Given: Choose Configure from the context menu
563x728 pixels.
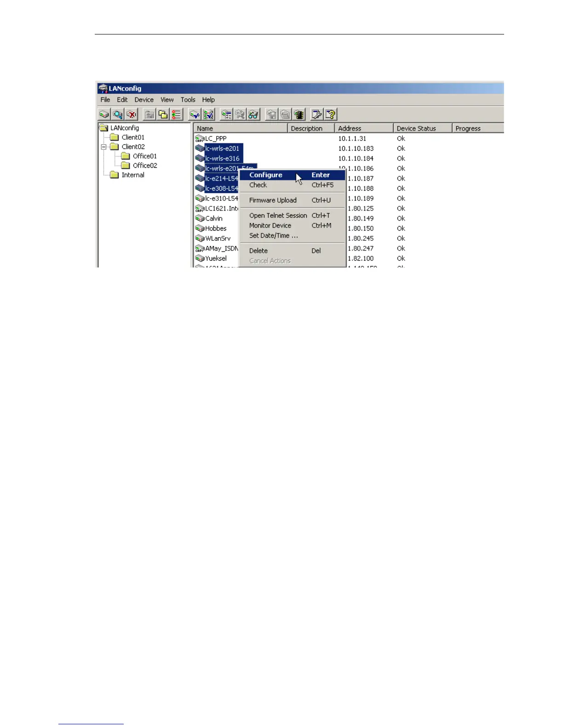Looking at the screenshot, I should click(293, 175).
